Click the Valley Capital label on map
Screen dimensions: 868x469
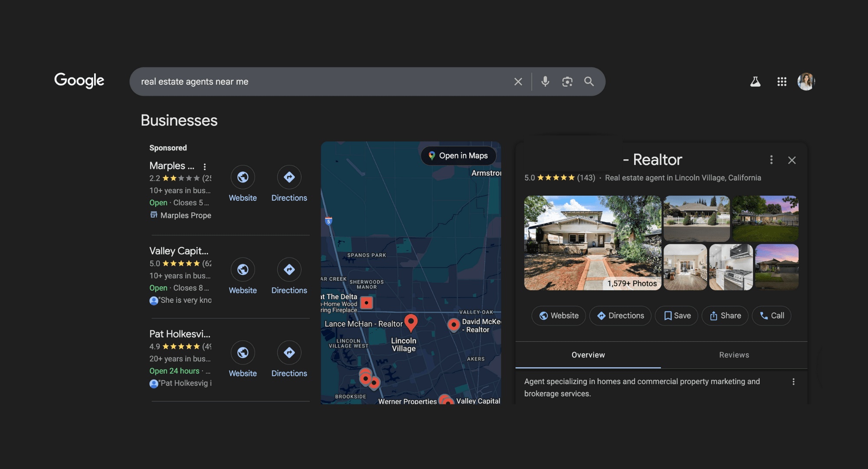[478, 401]
